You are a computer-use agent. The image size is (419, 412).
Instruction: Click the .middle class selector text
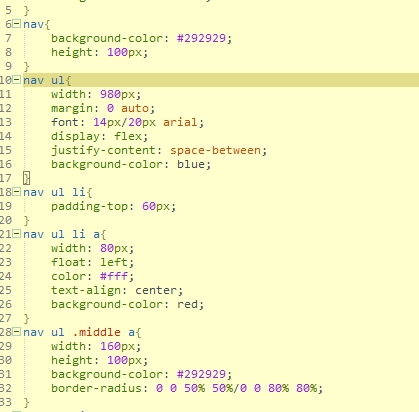(96, 332)
